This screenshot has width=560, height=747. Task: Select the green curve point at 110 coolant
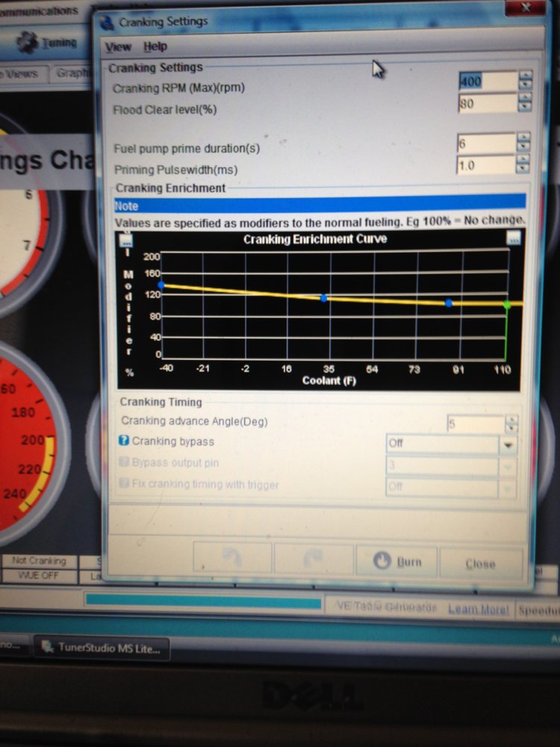tap(507, 305)
